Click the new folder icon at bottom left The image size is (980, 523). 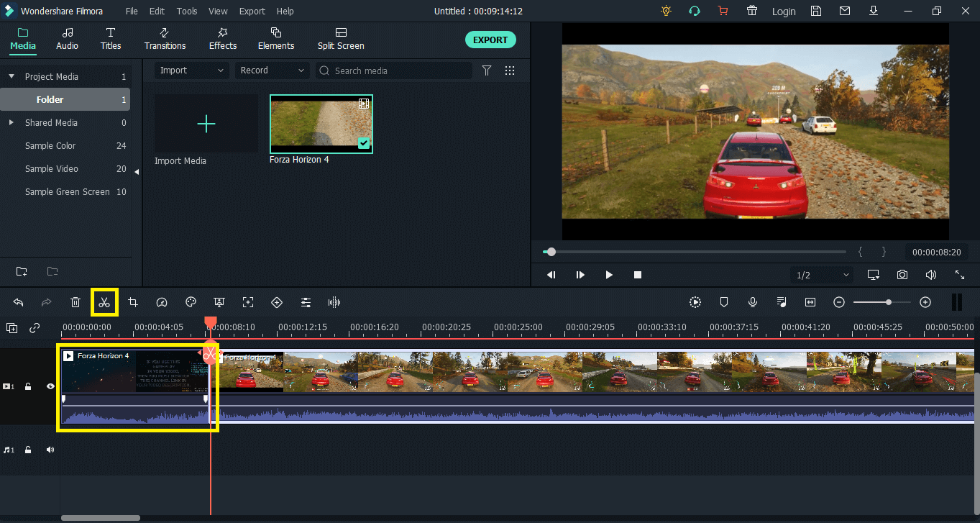click(x=22, y=271)
